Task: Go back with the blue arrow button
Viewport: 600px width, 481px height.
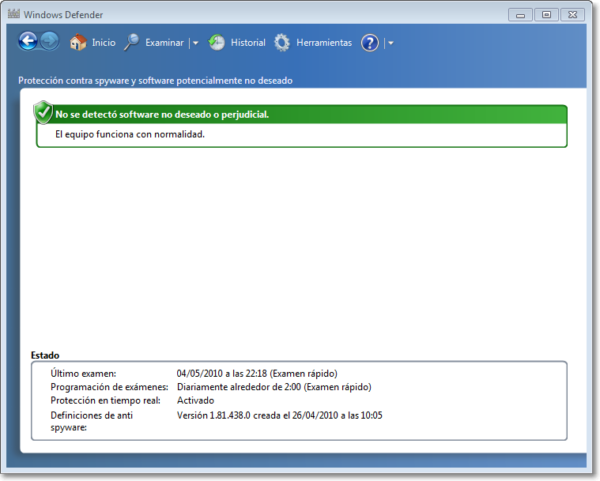Action: click(28, 41)
